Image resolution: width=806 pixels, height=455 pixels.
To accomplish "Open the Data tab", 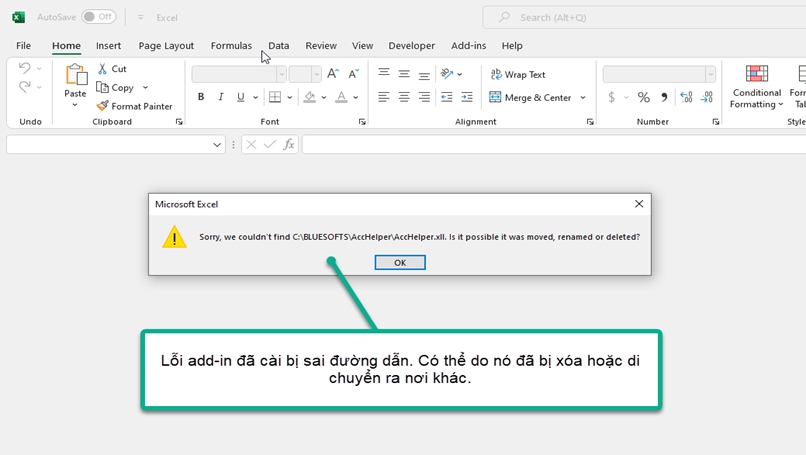I will (279, 45).
